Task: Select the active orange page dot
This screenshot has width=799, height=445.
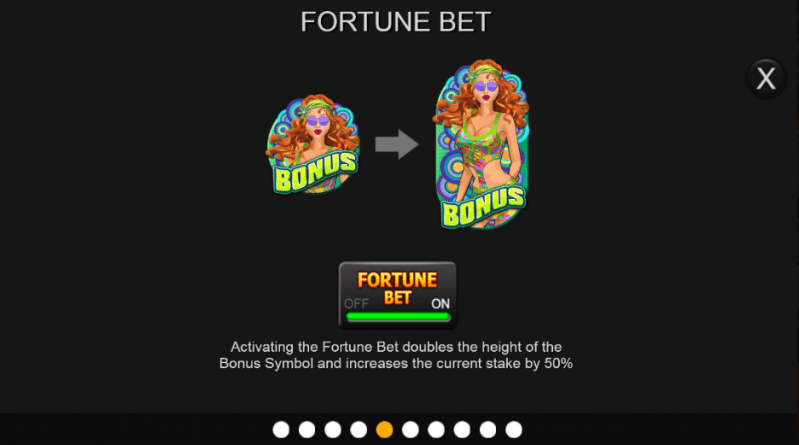Action: pyautogui.click(x=384, y=430)
